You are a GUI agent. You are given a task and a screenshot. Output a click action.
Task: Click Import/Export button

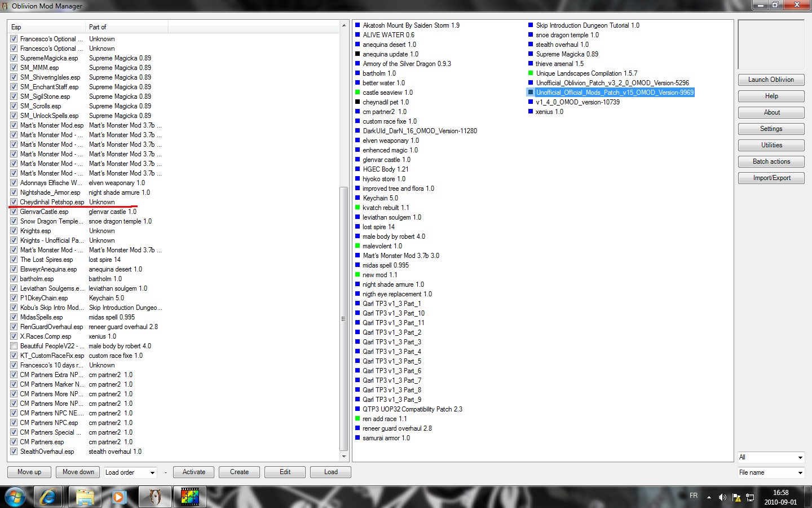771,178
